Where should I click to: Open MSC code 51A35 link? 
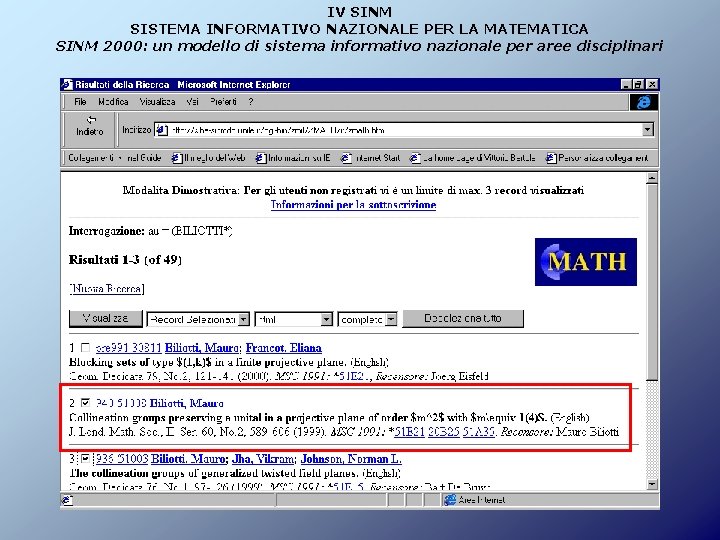pos(478,432)
